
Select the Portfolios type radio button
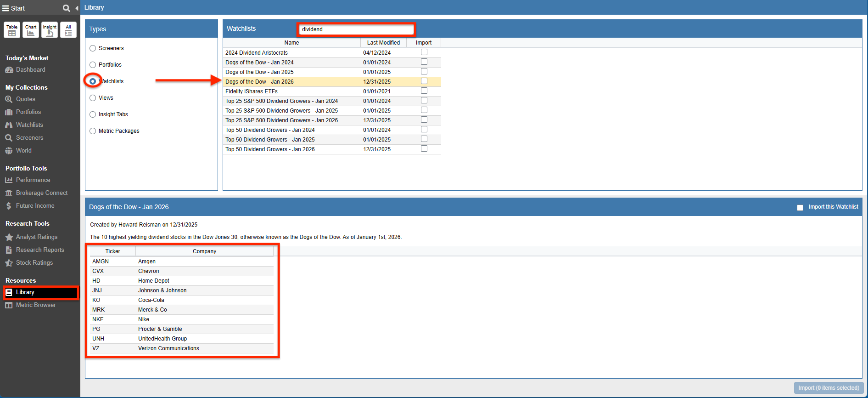(93, 65)
